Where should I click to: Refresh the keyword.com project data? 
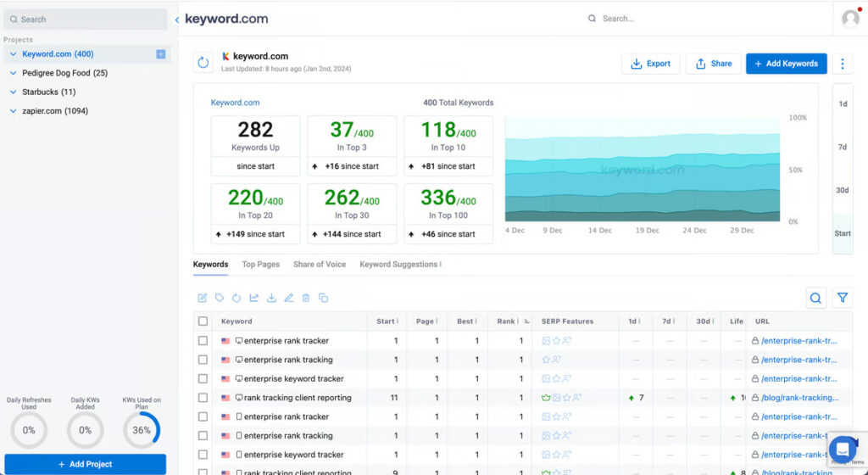tap(203, 63)
